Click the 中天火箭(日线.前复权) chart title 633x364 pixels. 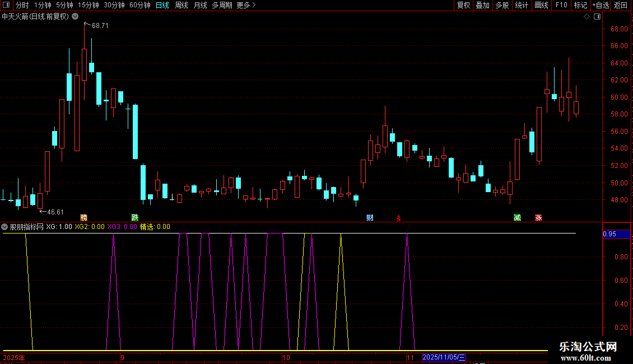pyautogui.click(x=35, y=17)
